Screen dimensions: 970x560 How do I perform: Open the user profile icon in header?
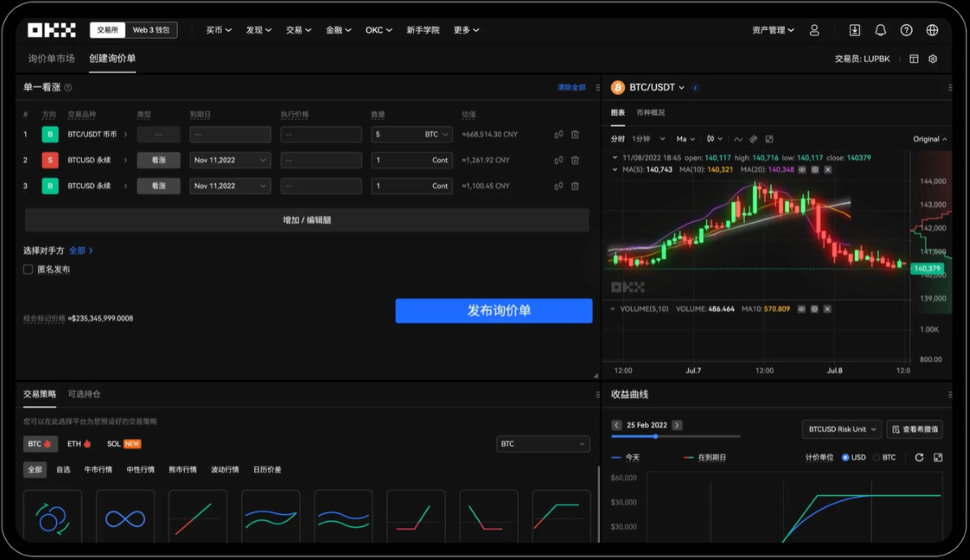[814, 30]
